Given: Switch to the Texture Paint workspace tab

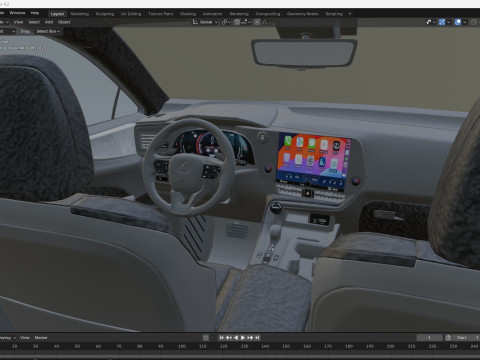Looking at the screenshot, I should pyautogui.click(x=161, y=14).
